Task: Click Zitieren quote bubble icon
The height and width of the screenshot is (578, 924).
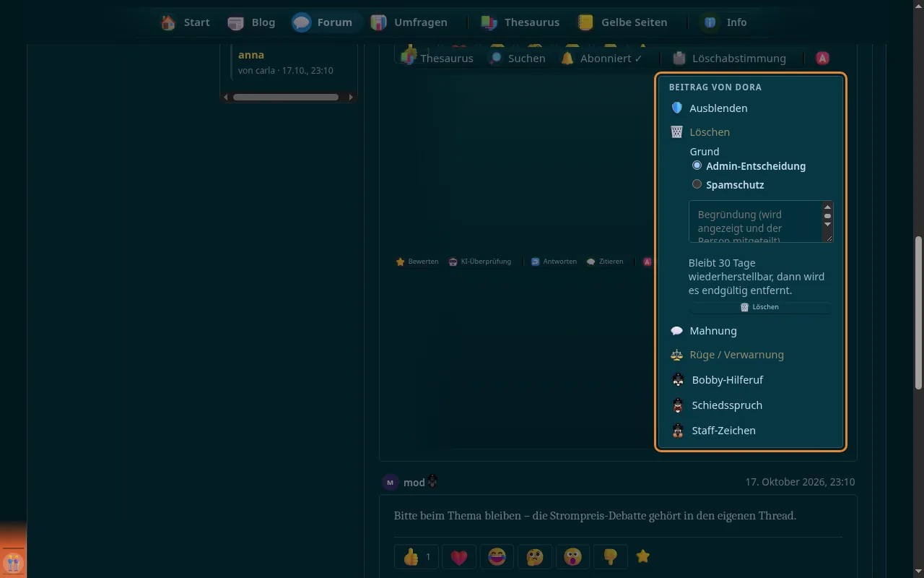Action: (590, 262)
